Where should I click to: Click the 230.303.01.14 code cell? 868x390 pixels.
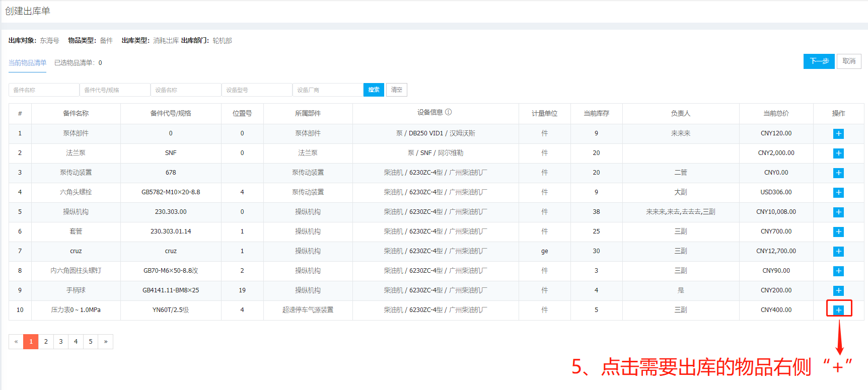click(x=171, y=231)
